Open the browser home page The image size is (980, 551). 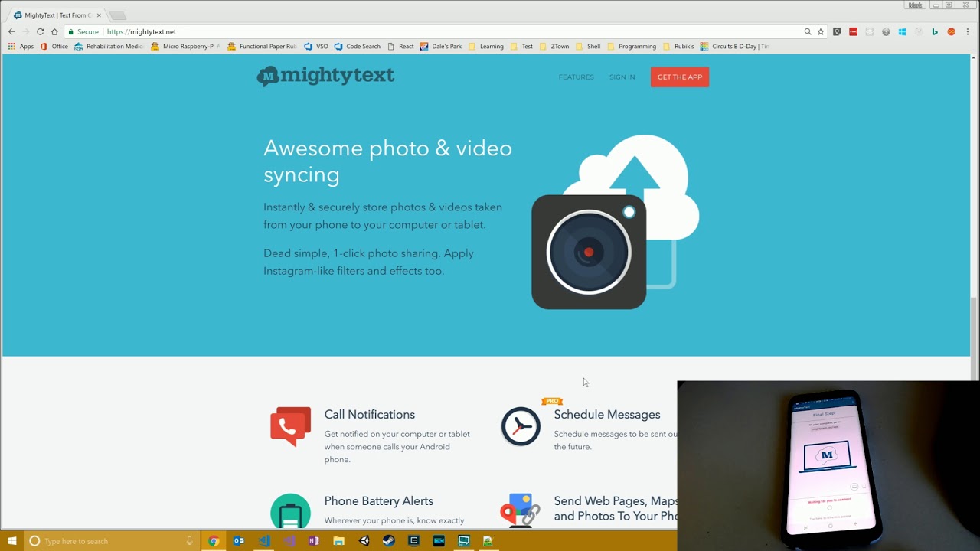[54, 31]
